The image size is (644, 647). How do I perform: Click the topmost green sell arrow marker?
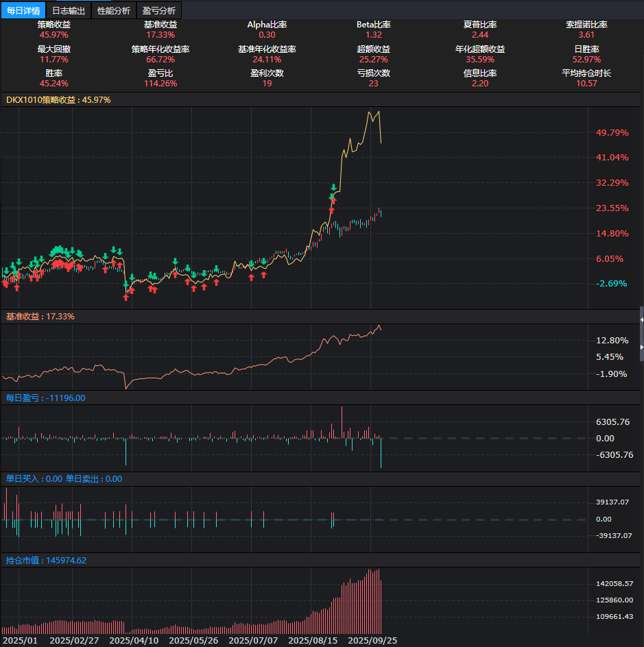click(x=333, y=188)
